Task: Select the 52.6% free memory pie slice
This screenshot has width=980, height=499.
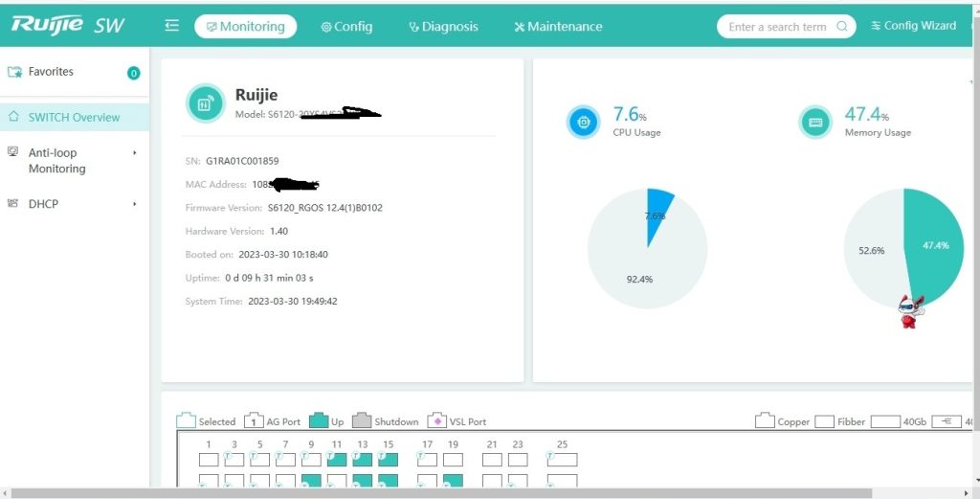Action: coord(872,250)
